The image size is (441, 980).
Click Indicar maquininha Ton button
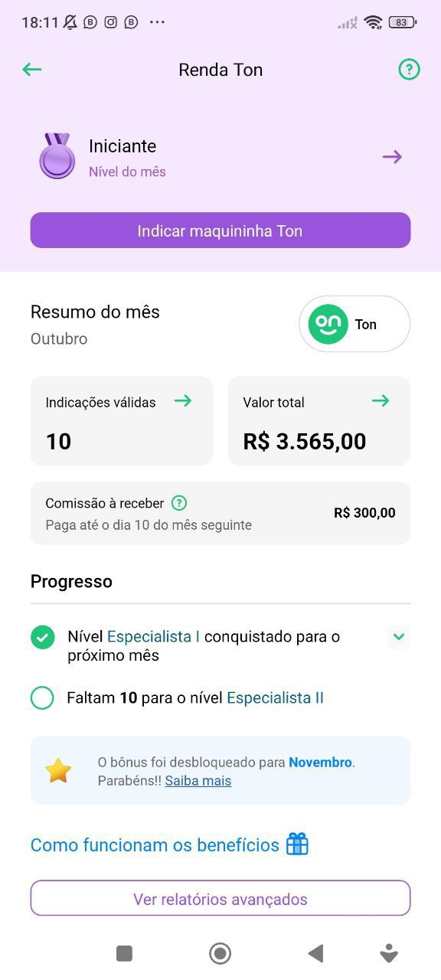[220, 230]
